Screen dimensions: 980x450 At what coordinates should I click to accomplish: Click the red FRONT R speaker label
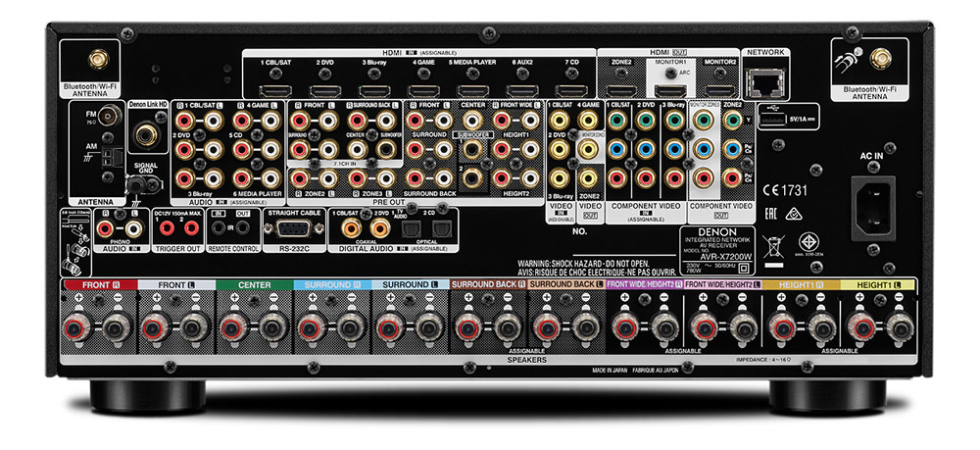pos(99,285)
